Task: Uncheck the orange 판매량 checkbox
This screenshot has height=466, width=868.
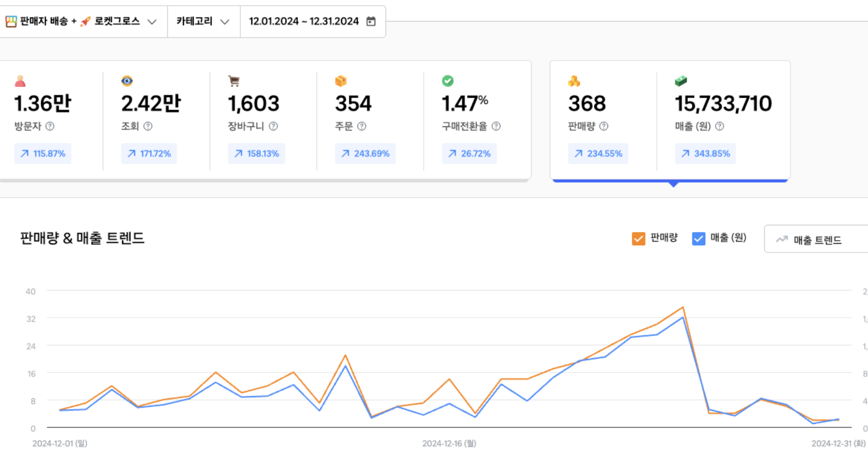Action: [638, 239]
